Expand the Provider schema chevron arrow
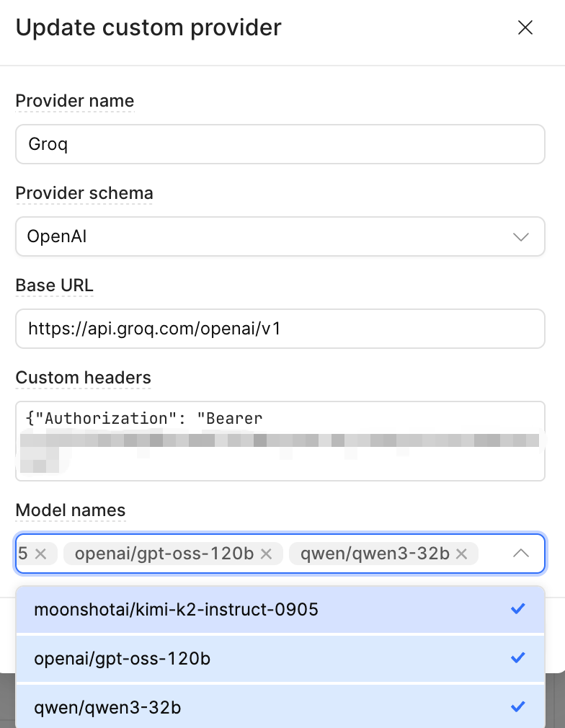This screenshot has width=565, height=728. pos(520,236)
